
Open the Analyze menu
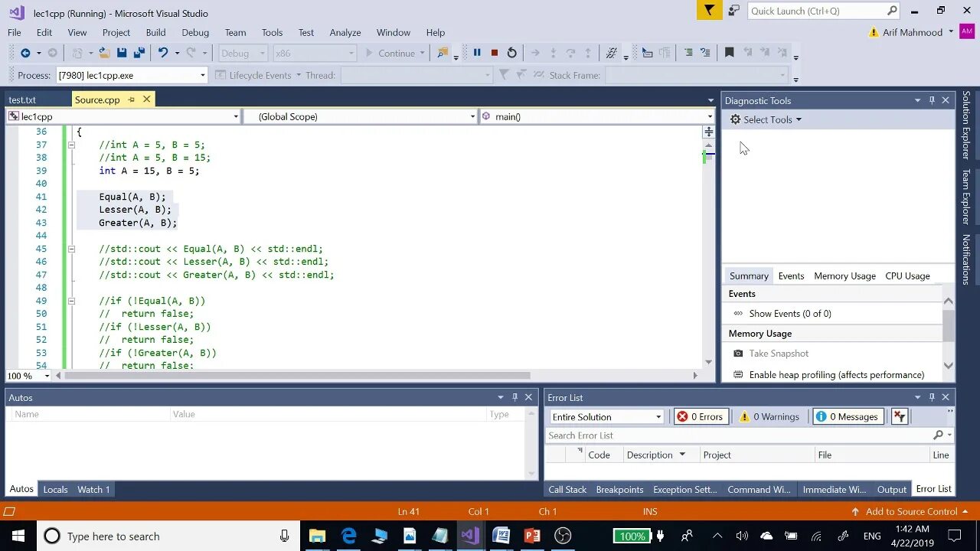345,32
